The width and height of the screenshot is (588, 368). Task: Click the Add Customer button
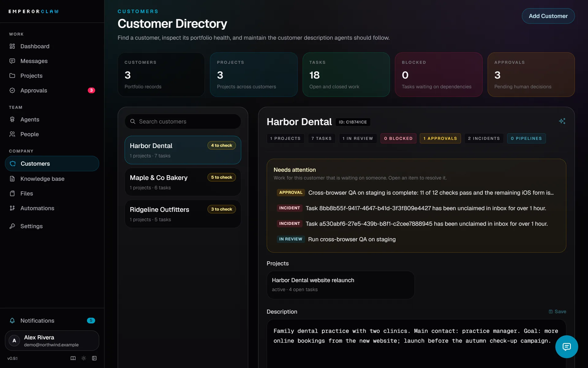point(548,16)
